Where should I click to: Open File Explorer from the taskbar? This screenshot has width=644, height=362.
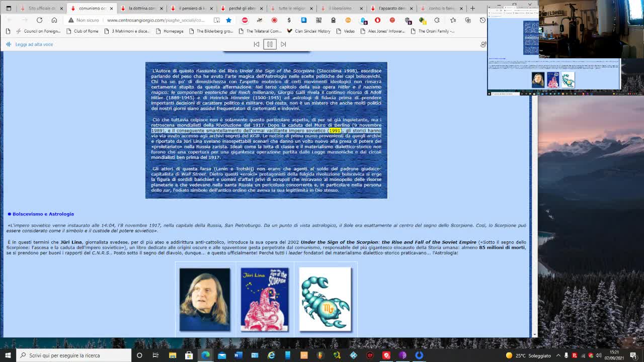click(x=173, y=355)
